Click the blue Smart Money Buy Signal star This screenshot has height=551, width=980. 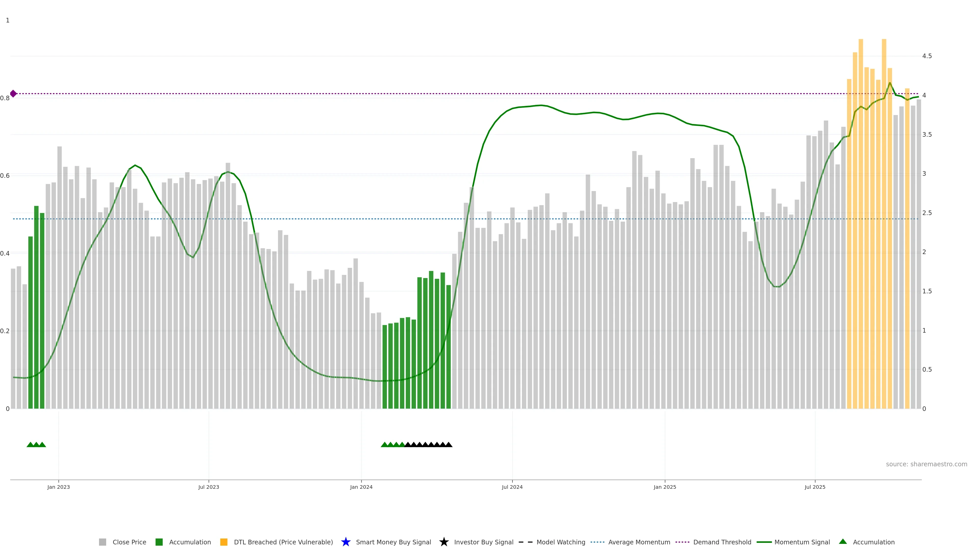(346, 542)
